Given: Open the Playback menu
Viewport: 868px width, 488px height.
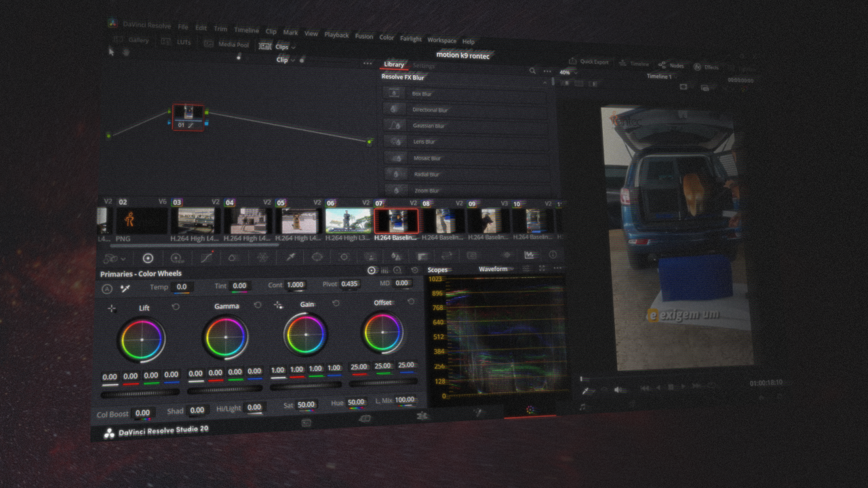Looking at the screenshot, I should click(x=336, y=35).
